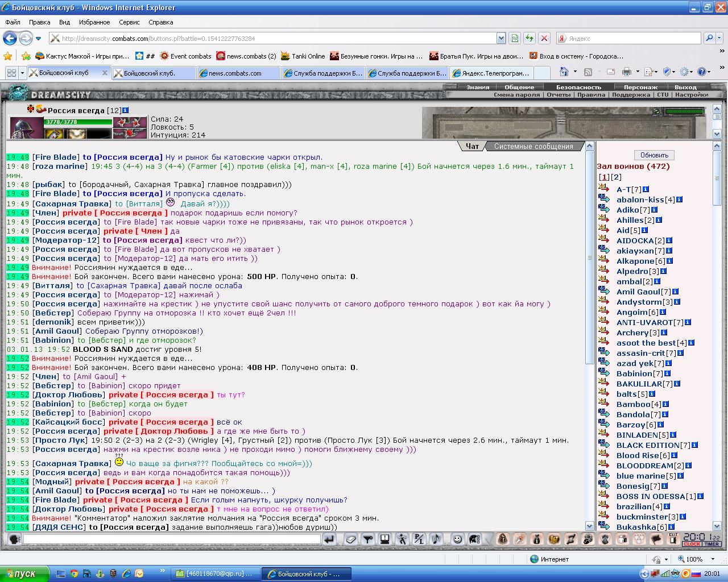Screen dimensions: 728x582
Task: Open the Windows пуск Start button
Action: click(24, 573)
